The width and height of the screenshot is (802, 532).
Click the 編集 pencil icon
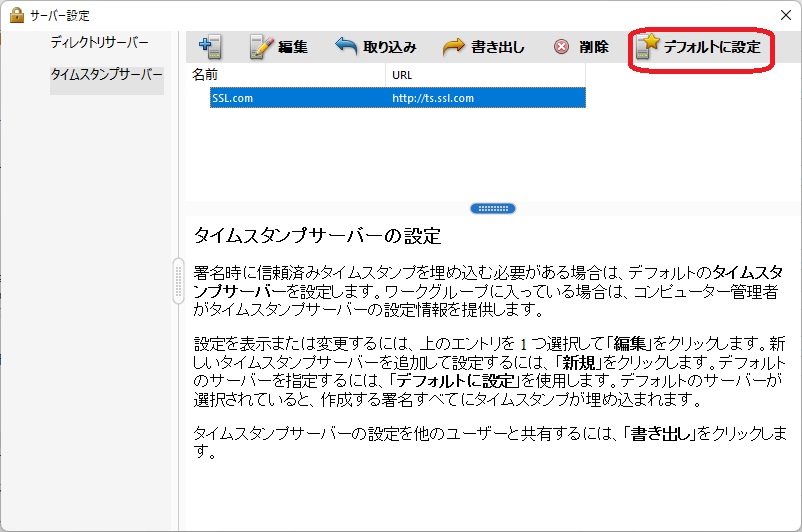pos(261,47)
